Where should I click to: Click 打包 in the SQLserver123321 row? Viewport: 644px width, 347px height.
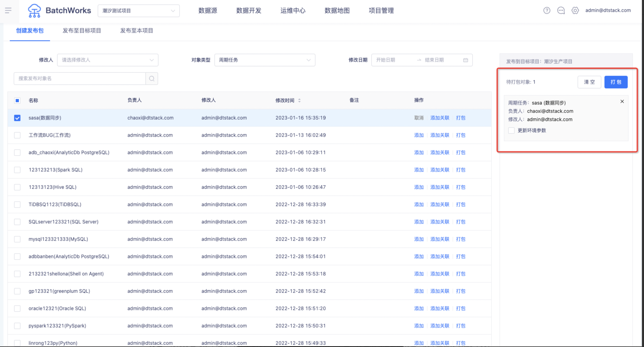pos(460,222)
